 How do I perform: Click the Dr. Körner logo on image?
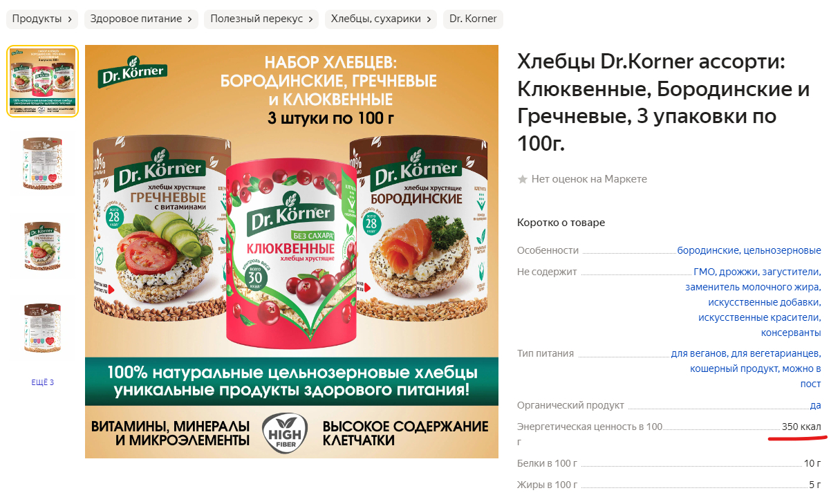pos(131,73)
